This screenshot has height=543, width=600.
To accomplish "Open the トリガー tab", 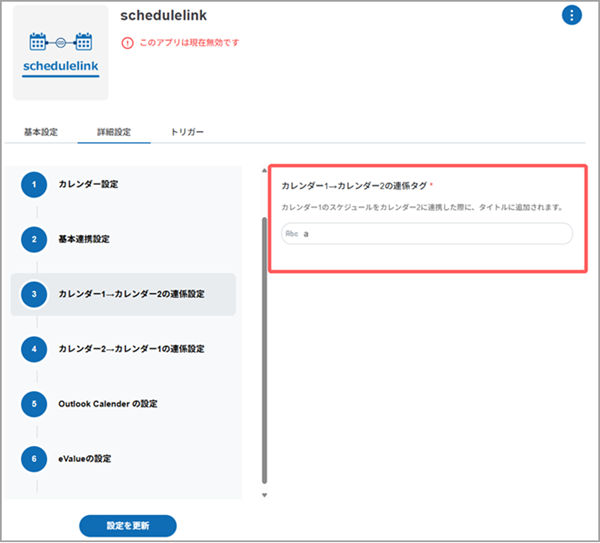I will (187, 132).
